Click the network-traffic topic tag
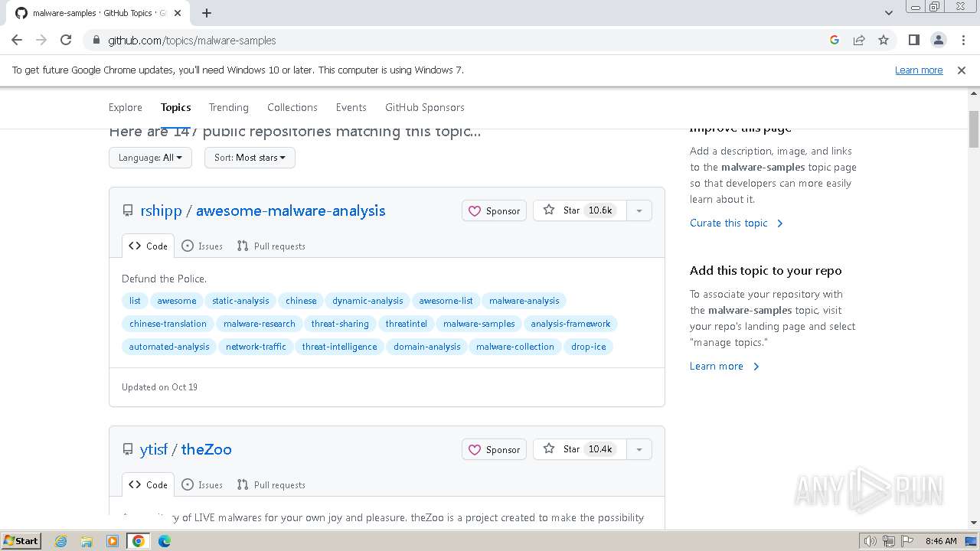The width and height of the screenshot is (980, 551). click(x=256, y=347)
